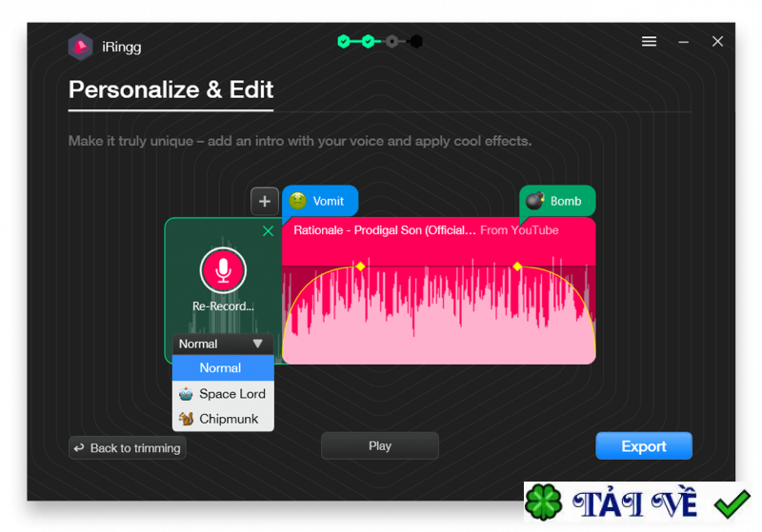Click the Re-Record... label
Screen dimensions: 762x532
click(223, 306)
